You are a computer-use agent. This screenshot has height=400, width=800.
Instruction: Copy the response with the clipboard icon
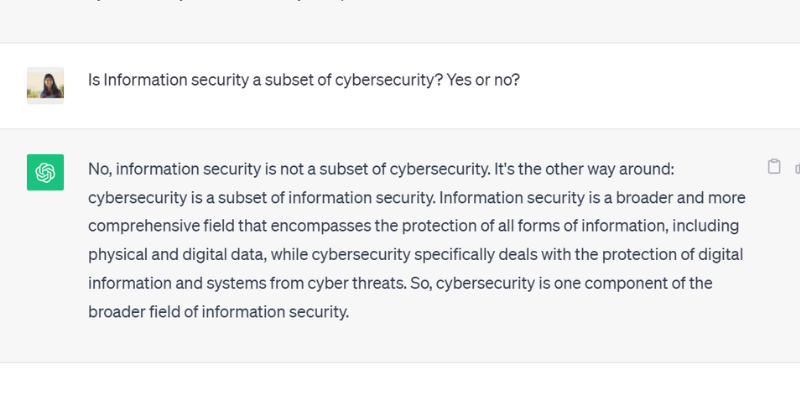[x=774, y=167]
